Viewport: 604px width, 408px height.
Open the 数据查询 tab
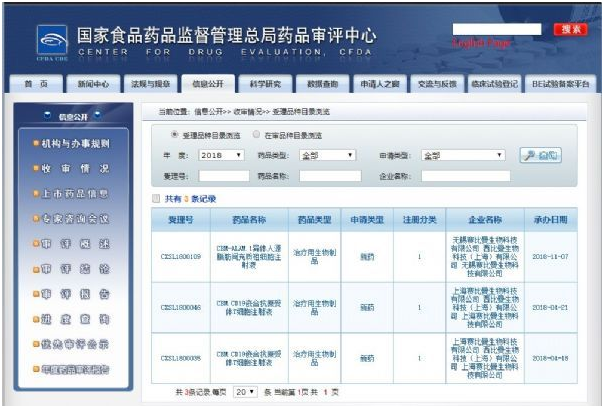tap(323, 84)
